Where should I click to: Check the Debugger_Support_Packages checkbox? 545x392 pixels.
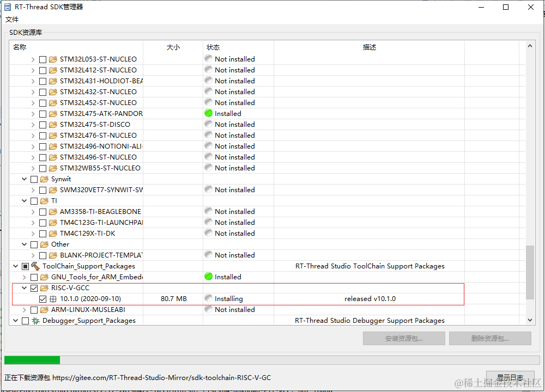pyautogui.click(x=26, y=321)
